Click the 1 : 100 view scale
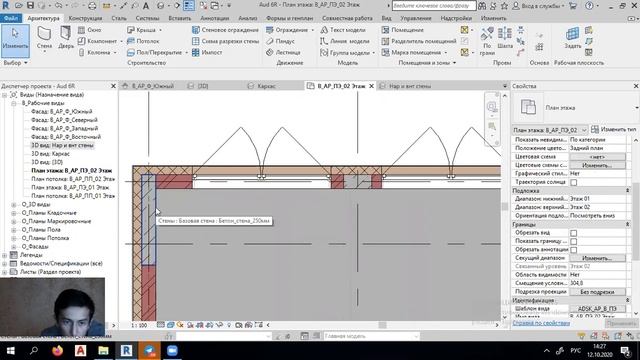 (x=139, y=325)
